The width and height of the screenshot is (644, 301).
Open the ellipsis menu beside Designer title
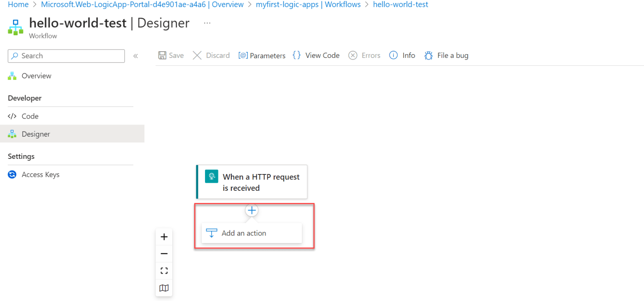coord(207,23)
